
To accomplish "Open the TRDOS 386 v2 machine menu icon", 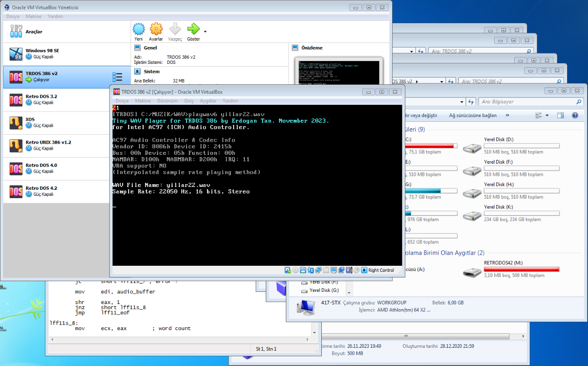I will click(x=118, y=77).
